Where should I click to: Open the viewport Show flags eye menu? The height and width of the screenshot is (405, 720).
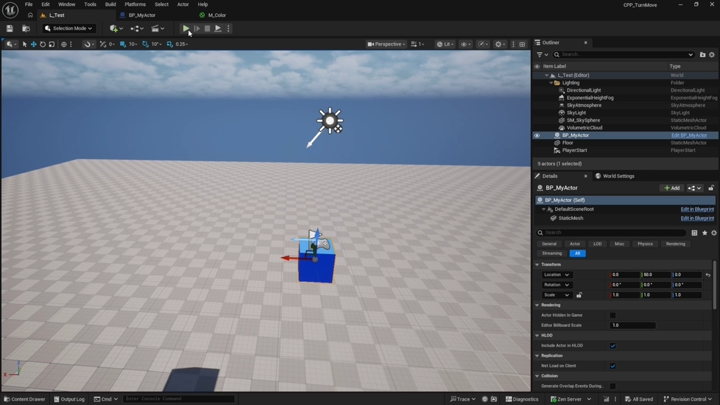466,44
